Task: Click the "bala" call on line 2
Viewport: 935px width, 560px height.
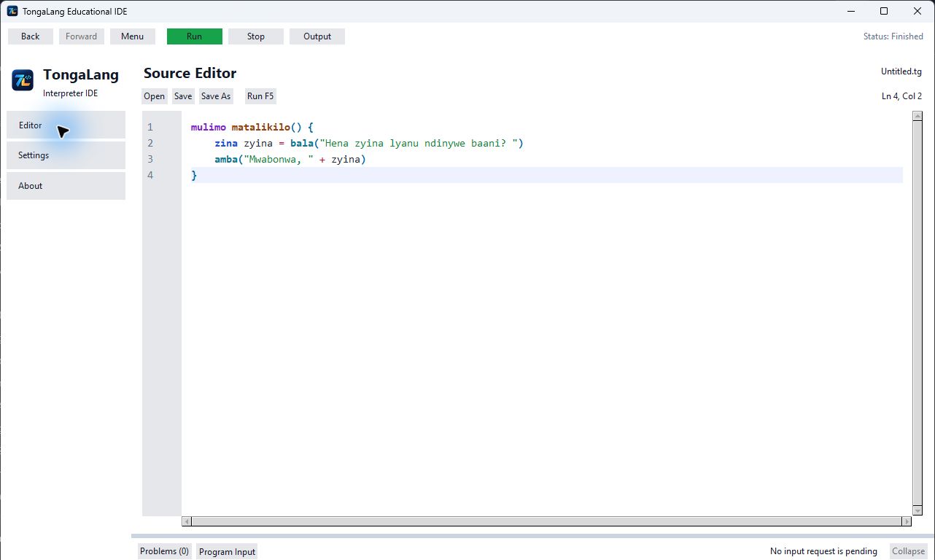Action: point(302,143)
